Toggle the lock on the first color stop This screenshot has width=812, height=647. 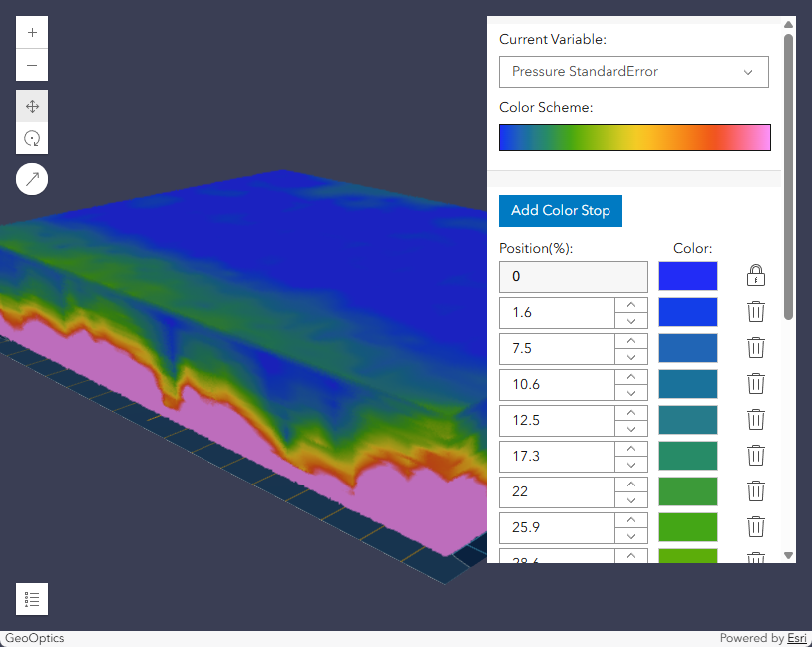[755, 275]
